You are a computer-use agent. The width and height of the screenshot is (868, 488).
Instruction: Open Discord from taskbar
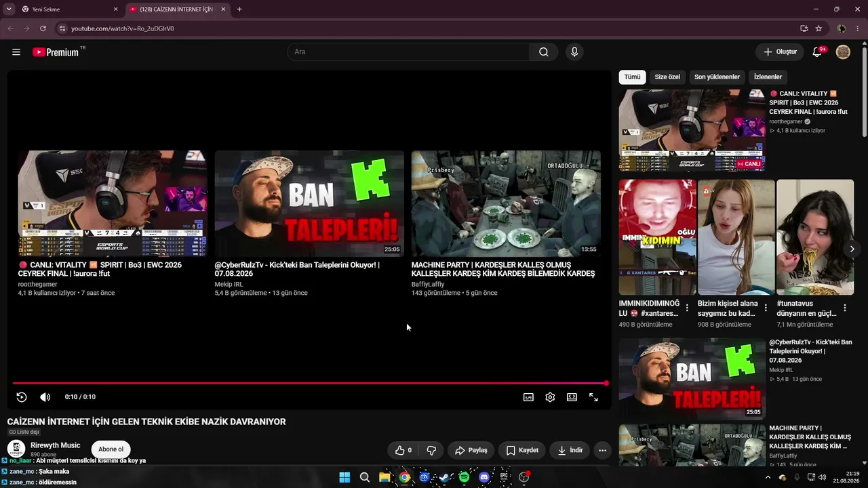[x=484, y=477]
